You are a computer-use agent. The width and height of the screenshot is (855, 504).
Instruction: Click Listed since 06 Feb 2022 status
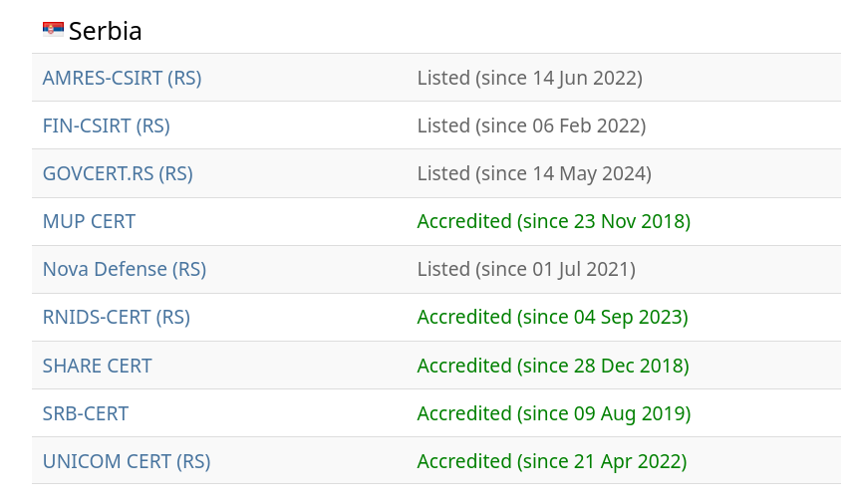tap(532, 126)
